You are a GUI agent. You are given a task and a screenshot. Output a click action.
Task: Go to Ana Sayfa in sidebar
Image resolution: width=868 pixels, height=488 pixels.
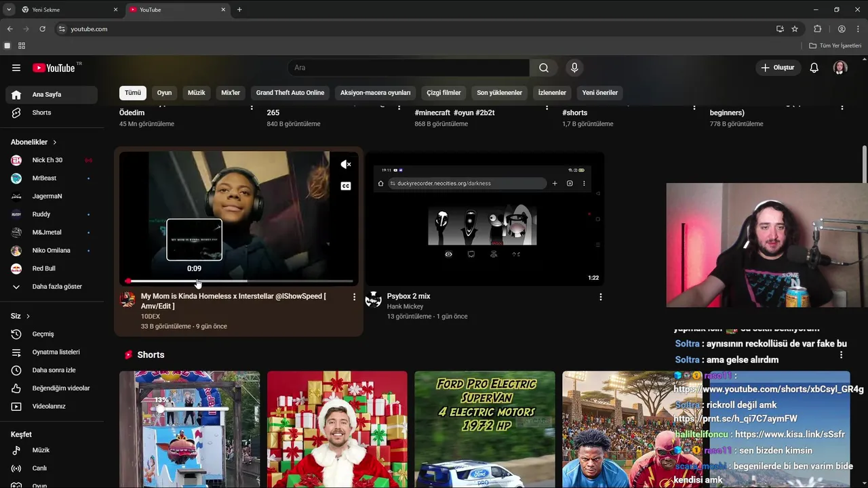52,95
